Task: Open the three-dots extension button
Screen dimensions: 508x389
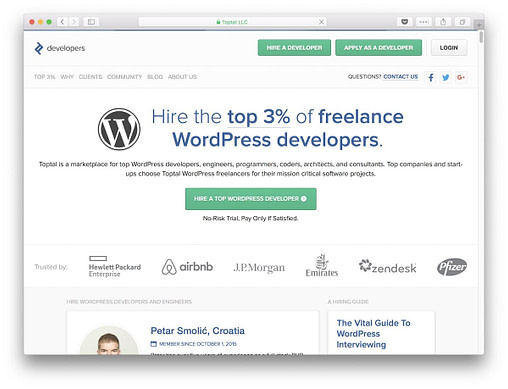Action: (424, 22)
